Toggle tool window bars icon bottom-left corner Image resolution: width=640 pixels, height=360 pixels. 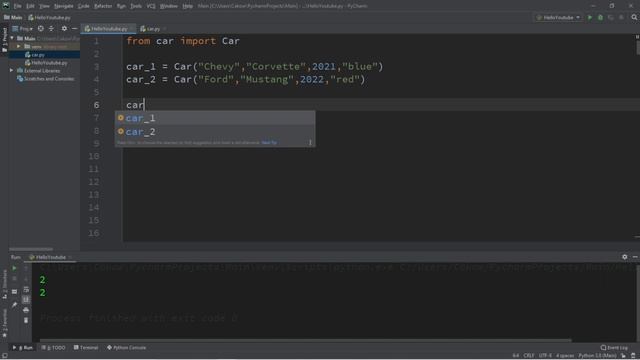point(4,356)
